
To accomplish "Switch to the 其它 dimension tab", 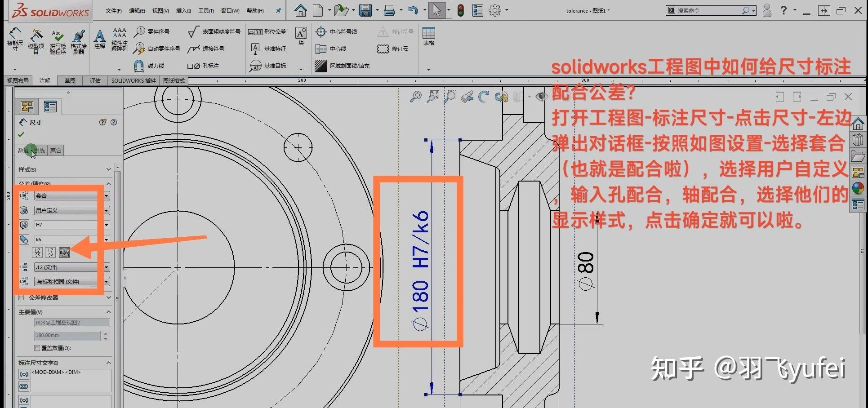I will 56,150.
